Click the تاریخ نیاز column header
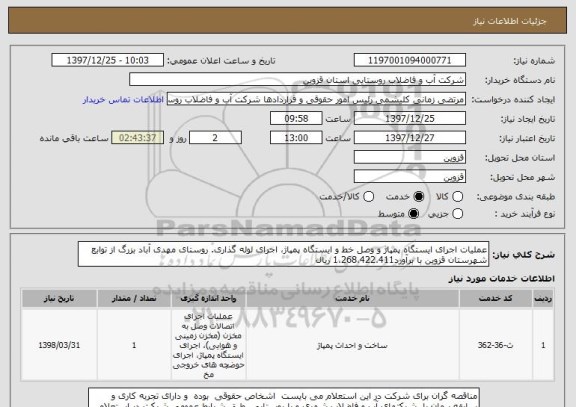The height and width of the screenshot is (407, 576). click(59, 299)
